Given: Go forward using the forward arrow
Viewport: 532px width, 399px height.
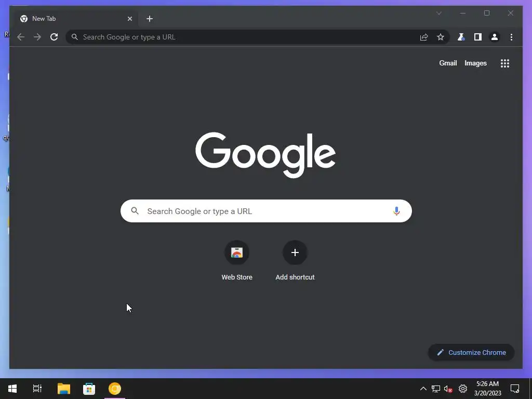Looking at the screenshot, I should pos(37,37).
